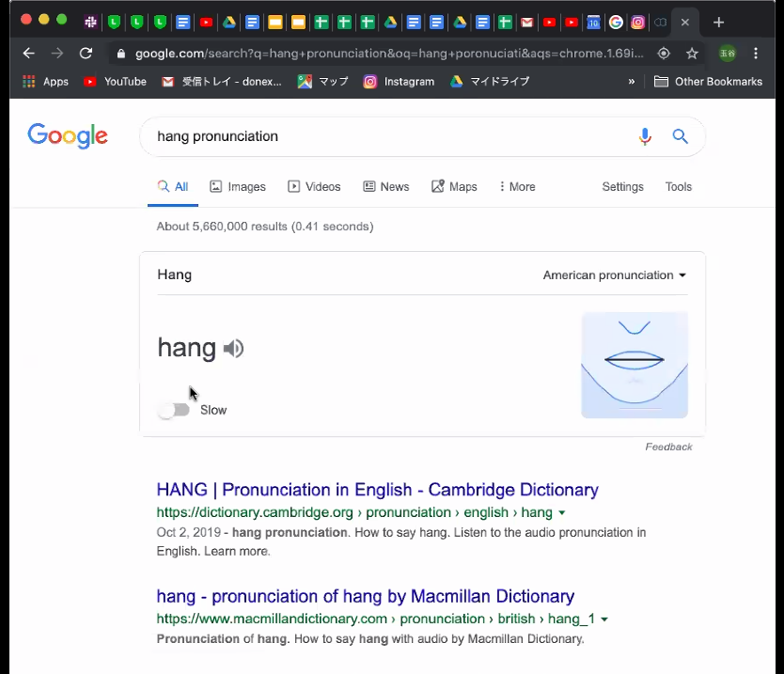Click the blue search magnifier button
The height and width of the screenshot is (674, 784).
tap(680, 136)
